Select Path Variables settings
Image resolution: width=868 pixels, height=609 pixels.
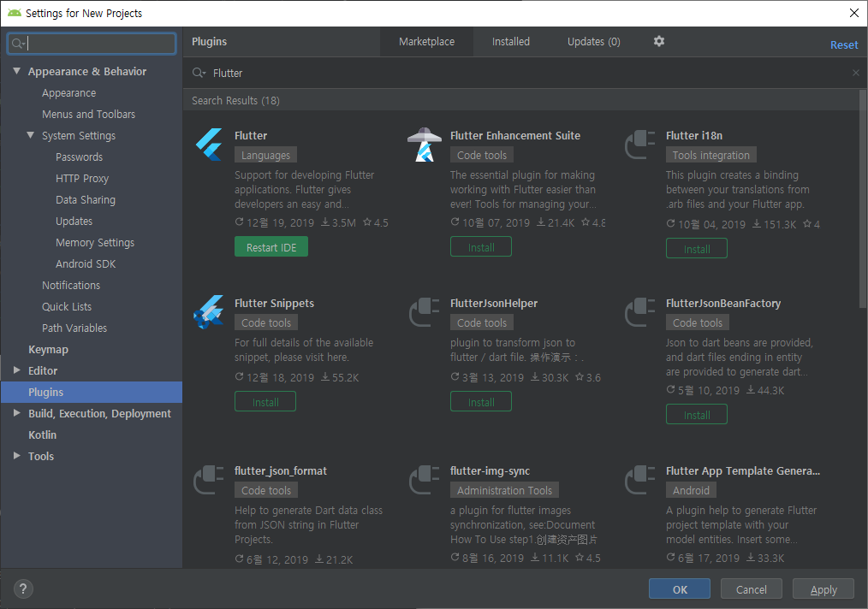pos(74,328)
